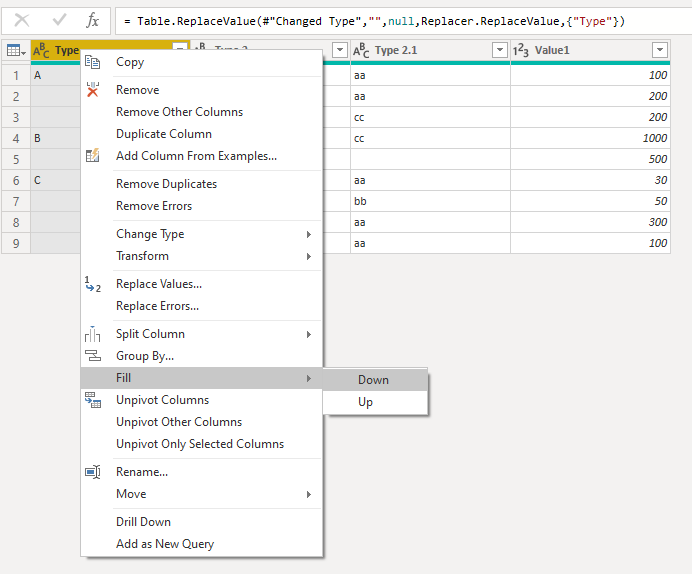
Task: Choose Split Column menu entry
Action: [202, 334]
